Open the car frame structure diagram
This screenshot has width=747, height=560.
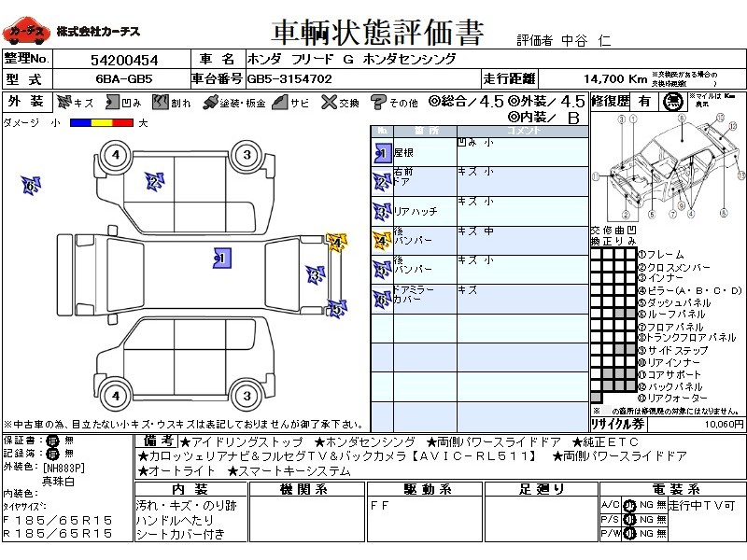(669, 167)
